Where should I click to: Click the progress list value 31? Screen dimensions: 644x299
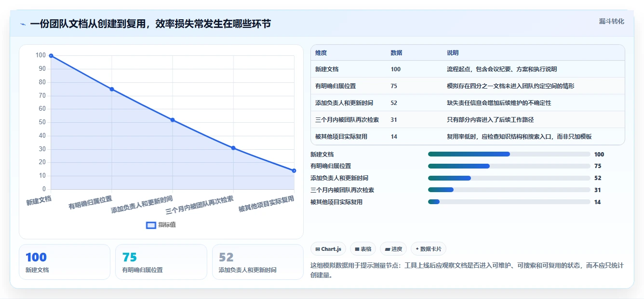point(598,190)
